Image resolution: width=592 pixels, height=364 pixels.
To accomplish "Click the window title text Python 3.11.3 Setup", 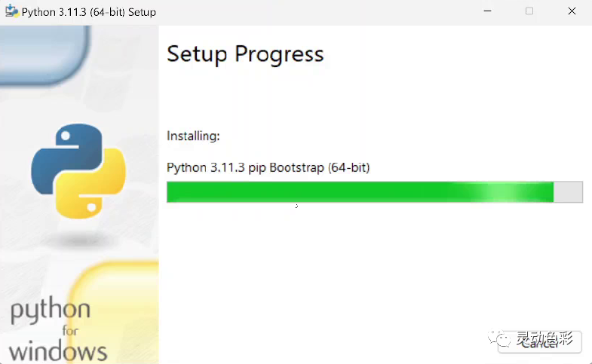I will click(89, 12).
